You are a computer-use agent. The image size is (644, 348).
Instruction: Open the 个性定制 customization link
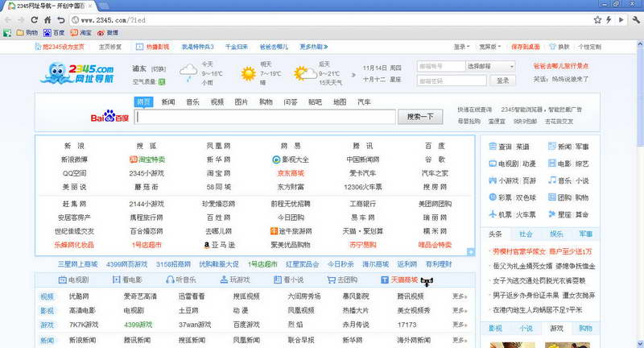[x=589, y=47]
